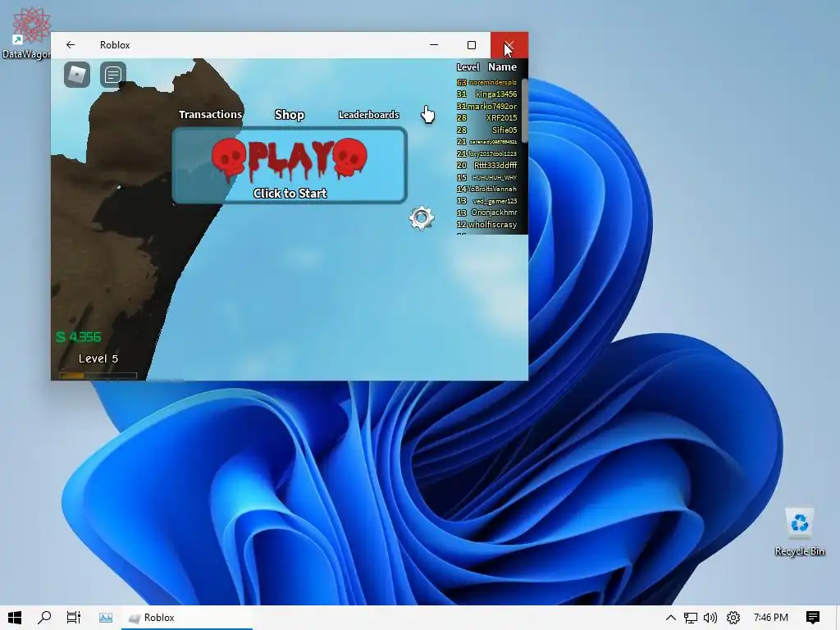The width and height of the screenshot is (840, 630).
Task: Click the leaderboard scrollbar thumb
Action: tap(524, 111)
